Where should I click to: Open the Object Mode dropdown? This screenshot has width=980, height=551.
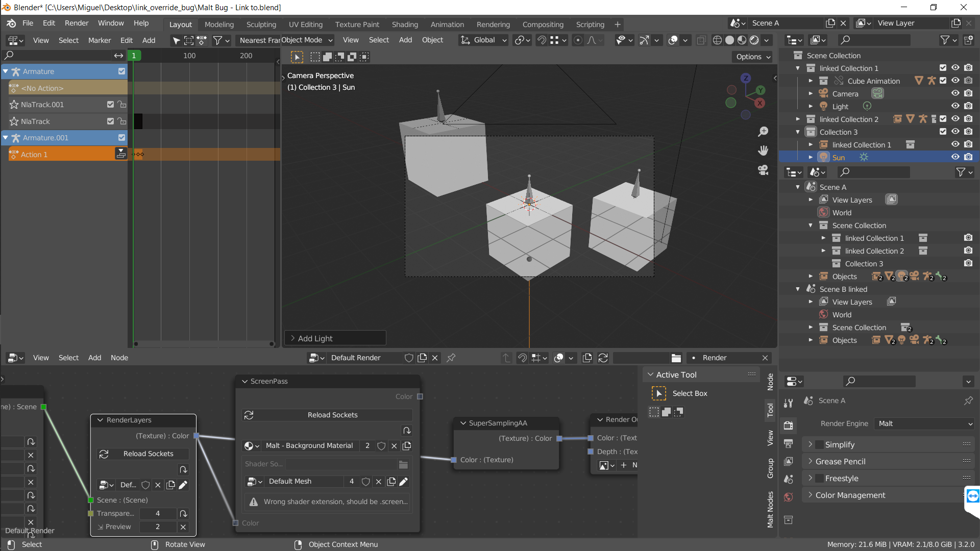306,40
